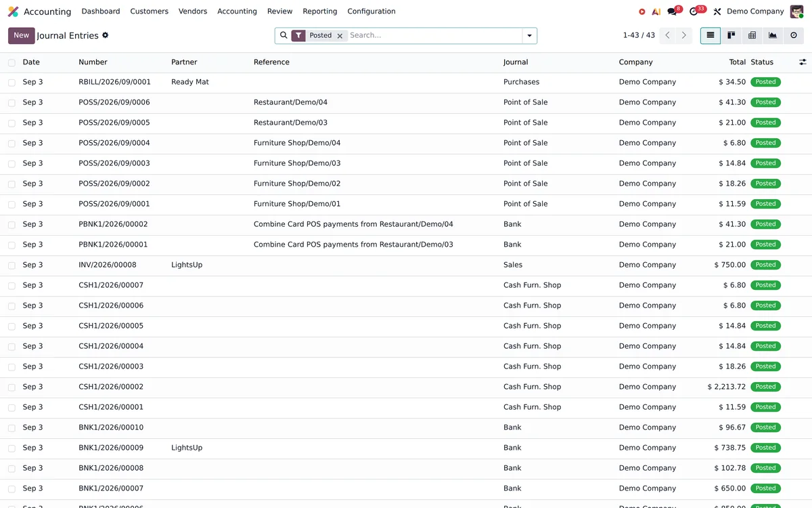This screenshot has width=812, height=508.
Task: Click reference Restaurant/Demo/03 on POSS row
Action: point(290,123)
